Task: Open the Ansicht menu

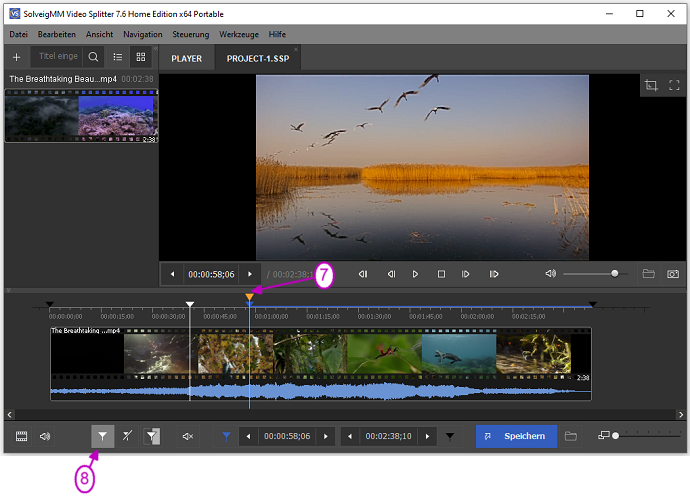Action: 99,34
